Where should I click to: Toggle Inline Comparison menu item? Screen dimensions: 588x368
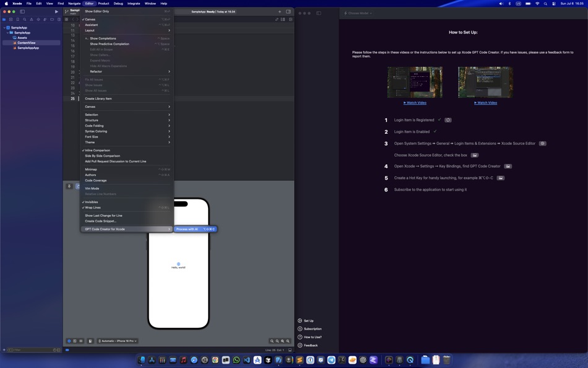126,150
